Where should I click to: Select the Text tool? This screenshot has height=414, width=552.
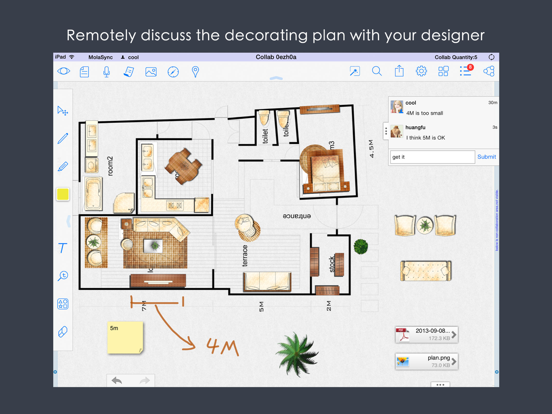click(63, 248)
